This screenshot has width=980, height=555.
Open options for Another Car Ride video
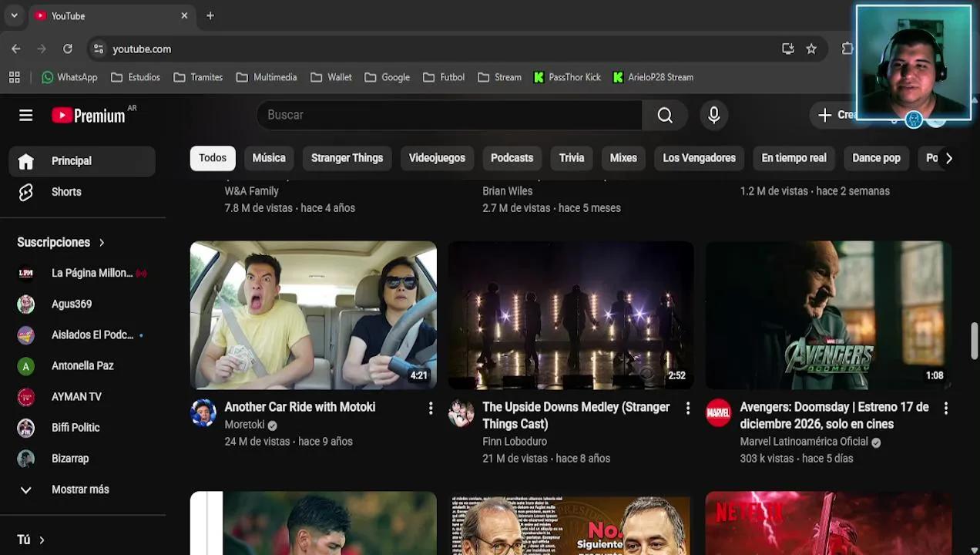pos(431,409)
